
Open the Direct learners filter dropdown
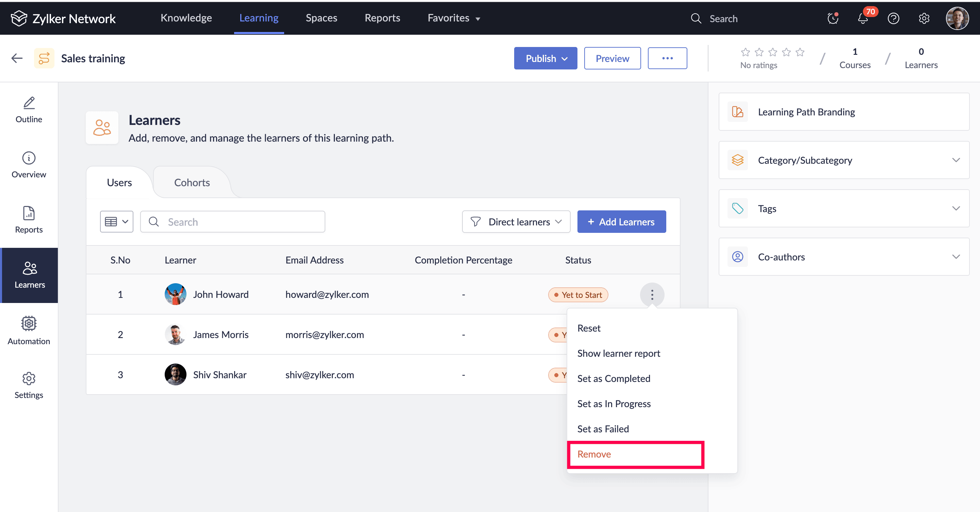tap(516, 222)
